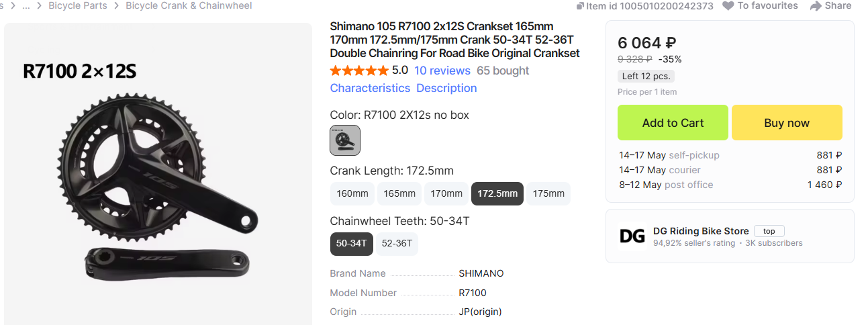The image size is (868, 325).
Task: Choose the 175mm crank length option
Action: click(548, 193)
